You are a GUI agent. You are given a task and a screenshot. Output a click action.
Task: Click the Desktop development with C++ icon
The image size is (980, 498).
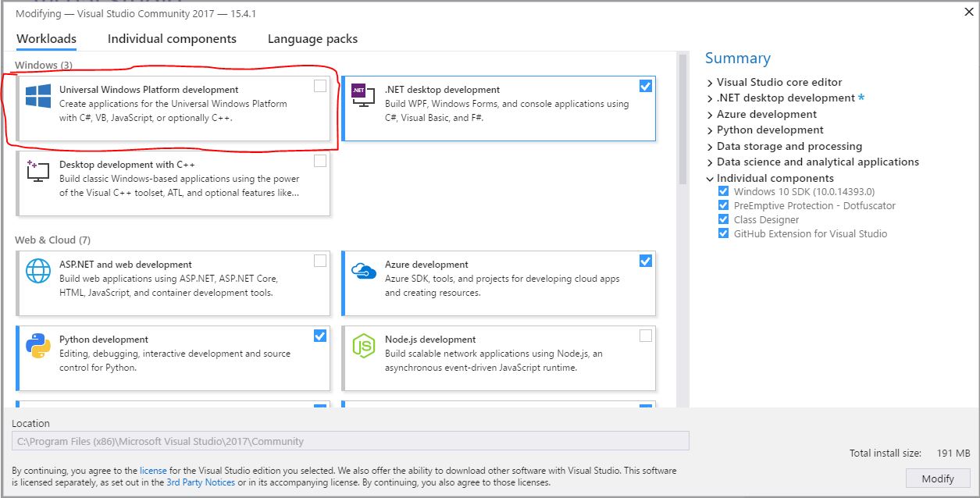37,171
